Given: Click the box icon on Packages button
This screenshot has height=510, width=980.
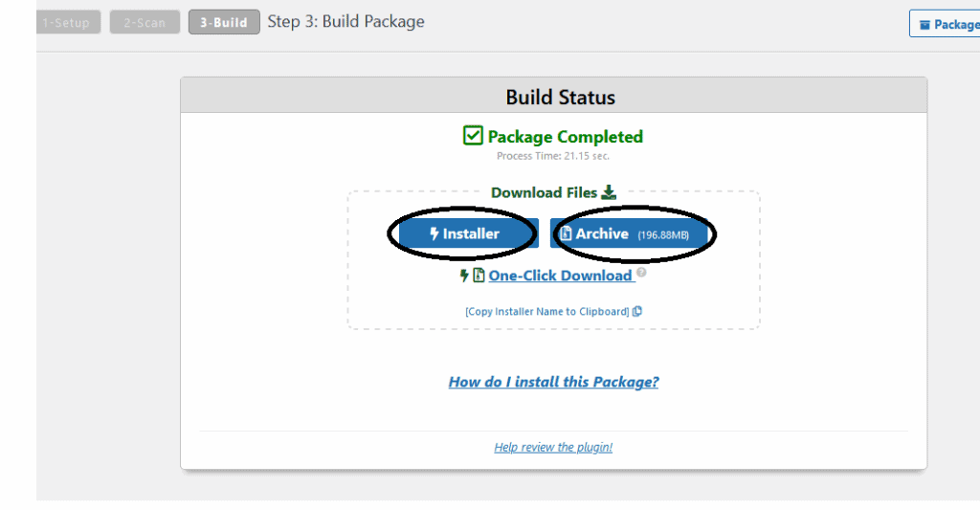Looking at the screenshot, I should [925, 25].
